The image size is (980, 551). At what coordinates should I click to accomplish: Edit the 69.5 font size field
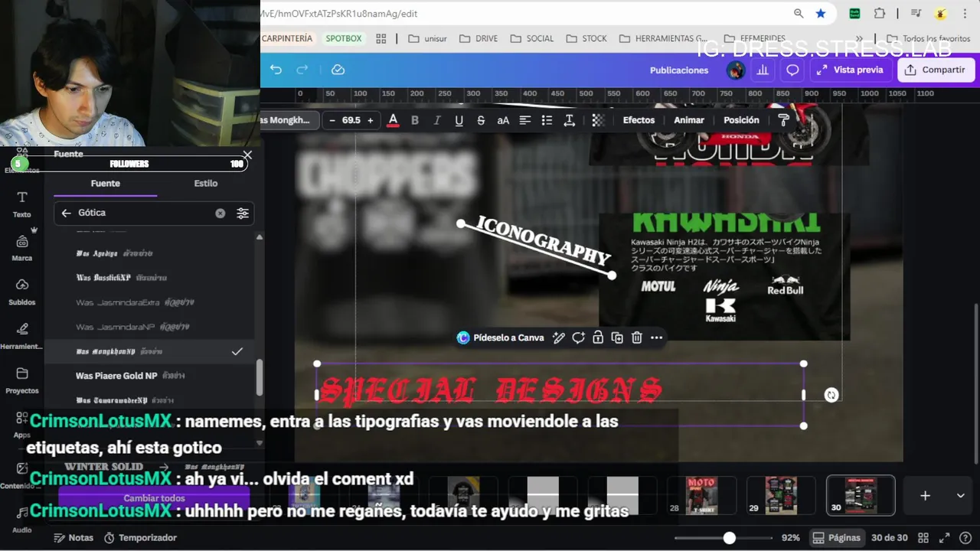(351, 120)
